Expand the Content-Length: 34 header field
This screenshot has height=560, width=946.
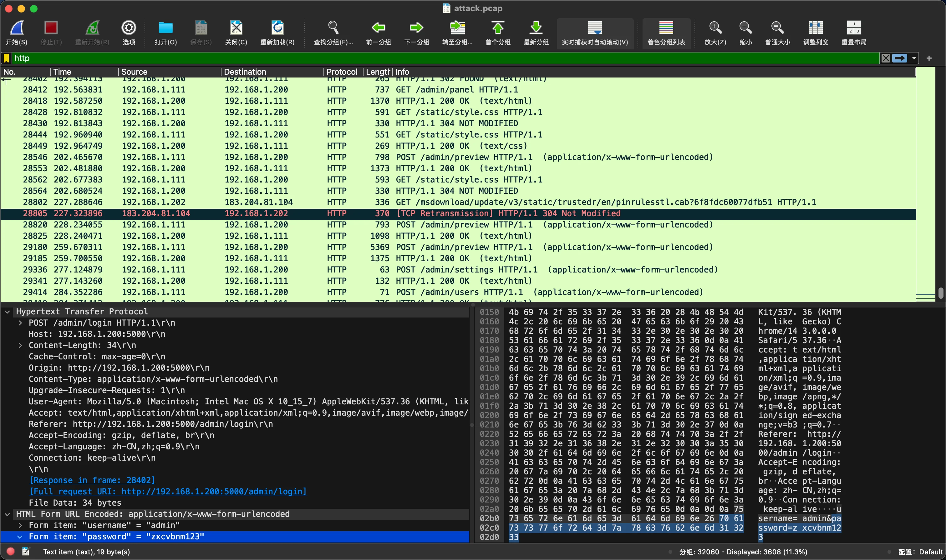point(20,345)
